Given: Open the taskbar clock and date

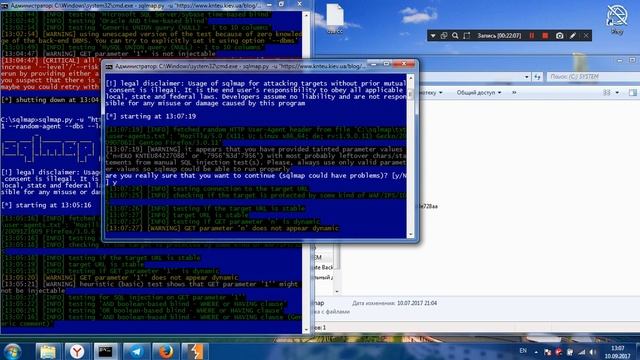Looking at the screenshot, I should pos(617,352).
